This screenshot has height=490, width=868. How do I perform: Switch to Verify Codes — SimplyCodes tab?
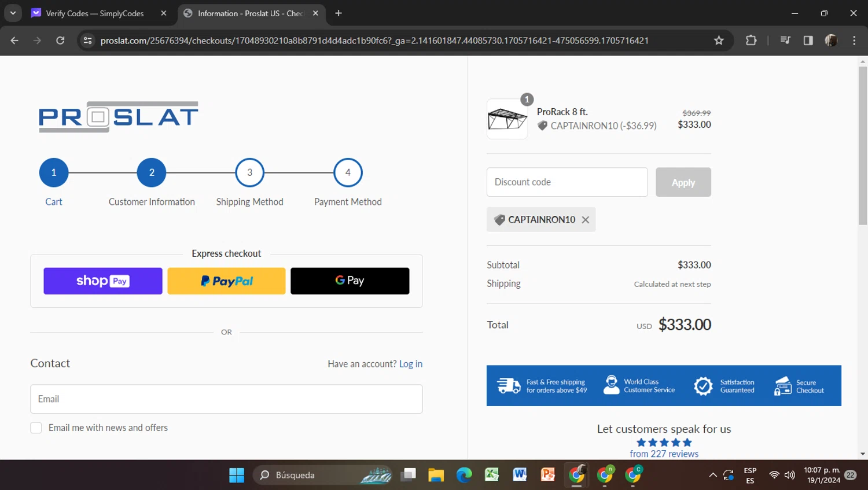[94, 13]
